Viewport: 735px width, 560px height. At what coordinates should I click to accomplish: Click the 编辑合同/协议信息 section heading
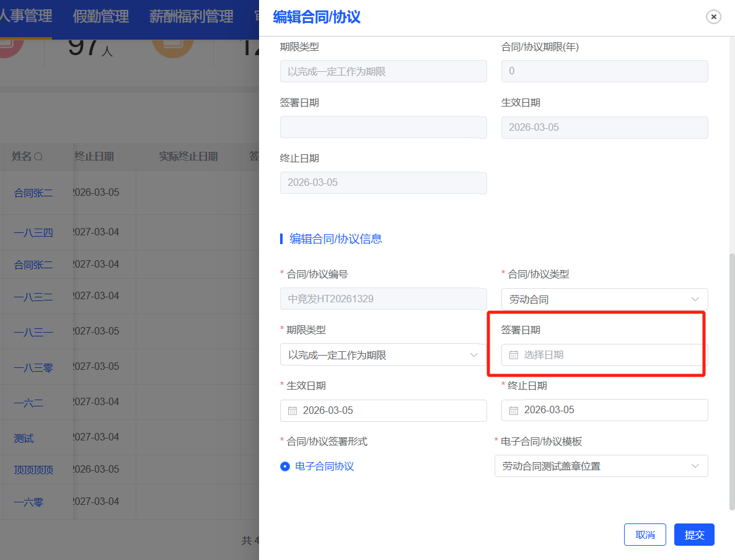coord(336,239)
